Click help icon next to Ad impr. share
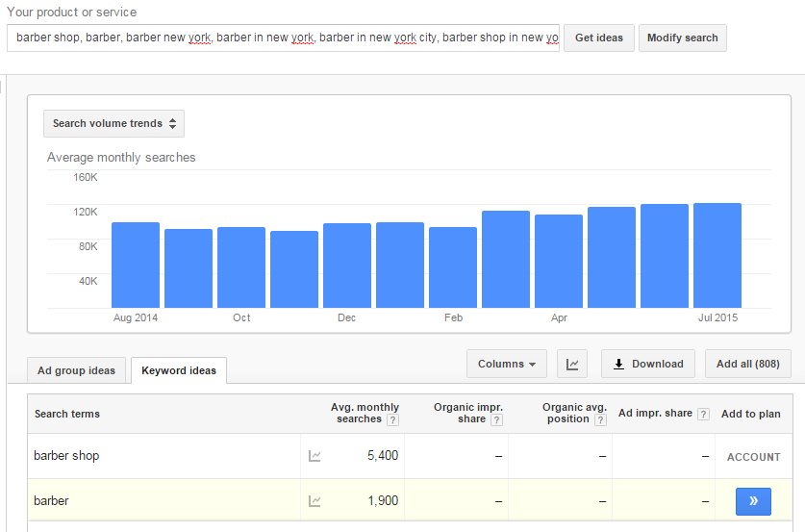Image resolution: width=805 pixels, height=532 pixels. (x=704, y=414)
